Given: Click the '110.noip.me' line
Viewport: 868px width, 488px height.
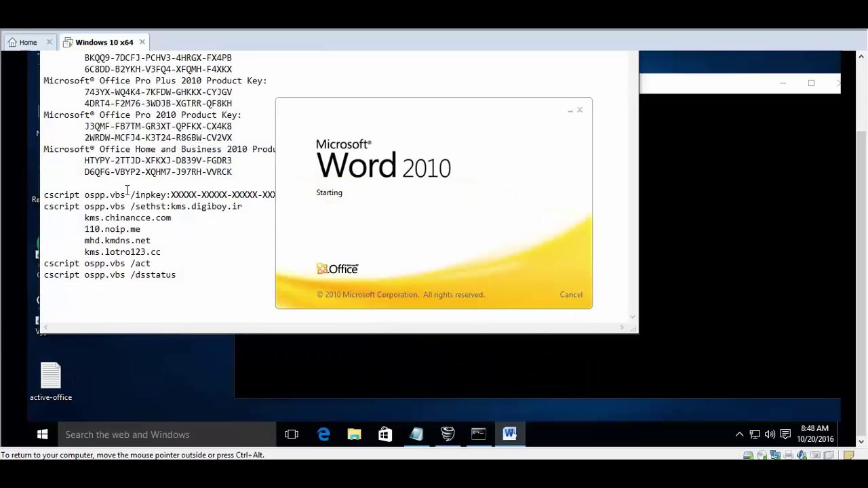Looking at the screenshot, I should (x=112, y=229).
